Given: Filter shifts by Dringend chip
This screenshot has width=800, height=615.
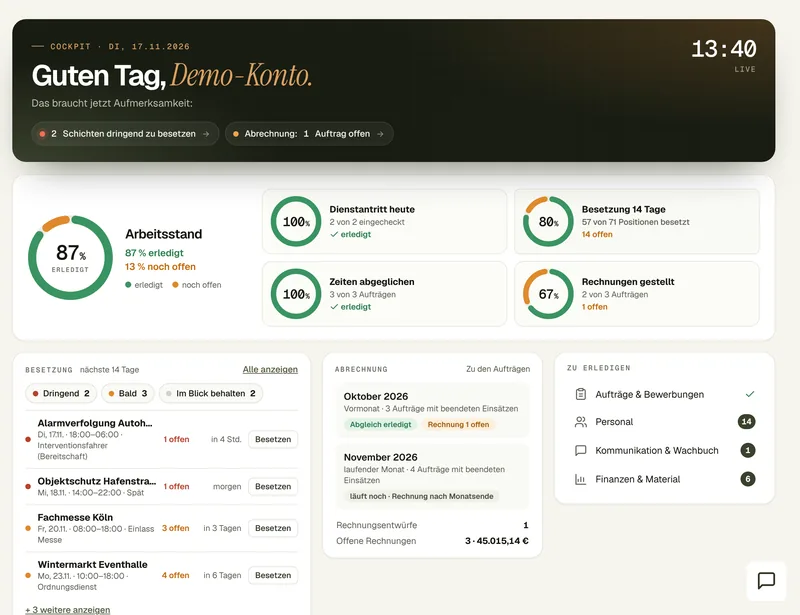Looking at the screenshot, I should pos(61,393).
